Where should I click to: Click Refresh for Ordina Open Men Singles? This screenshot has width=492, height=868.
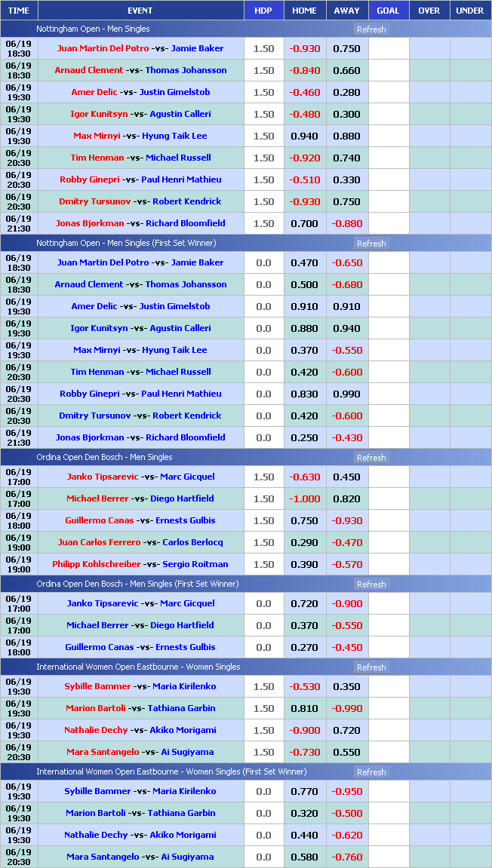(x=371, y=458)
